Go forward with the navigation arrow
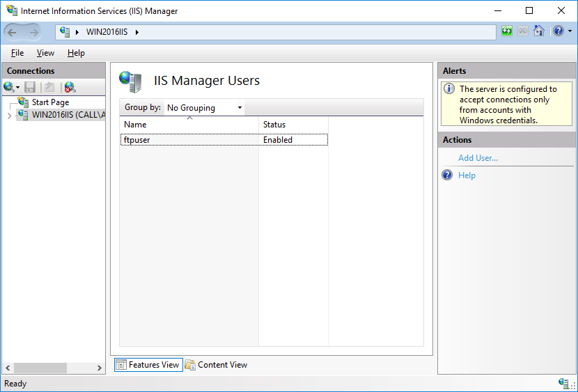Image resolution: width=578 pixels, height=392 pixels. [33, 33]
